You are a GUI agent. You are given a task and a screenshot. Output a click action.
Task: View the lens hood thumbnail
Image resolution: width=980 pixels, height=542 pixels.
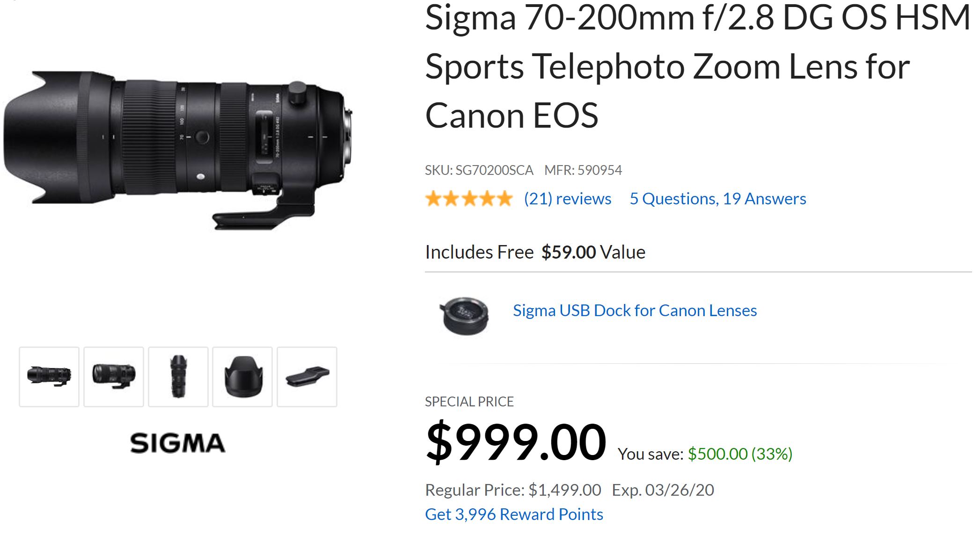242,376
